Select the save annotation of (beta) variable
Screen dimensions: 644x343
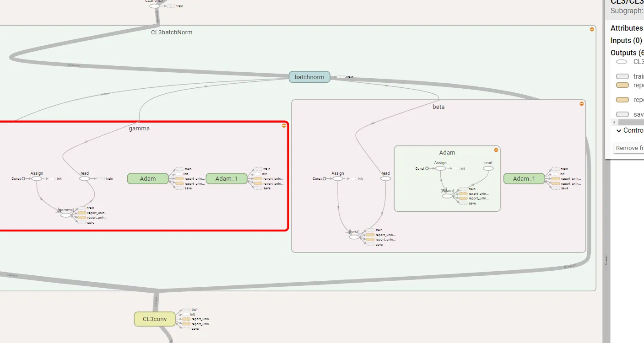371,245
